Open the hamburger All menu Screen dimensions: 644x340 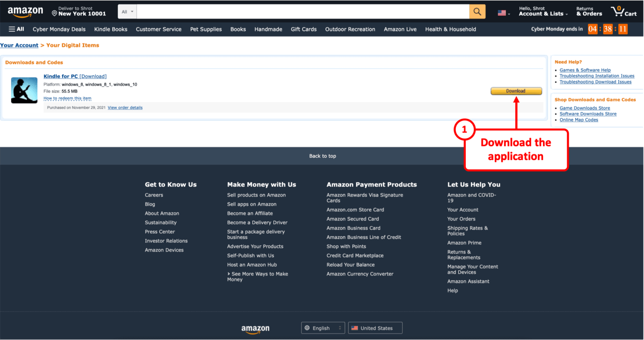pos(16,29)
